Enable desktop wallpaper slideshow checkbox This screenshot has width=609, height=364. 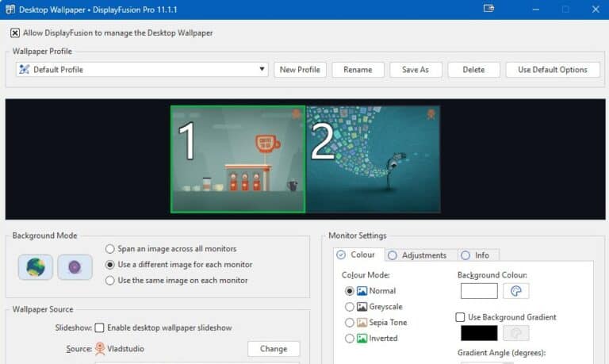(x=99, y=328)
